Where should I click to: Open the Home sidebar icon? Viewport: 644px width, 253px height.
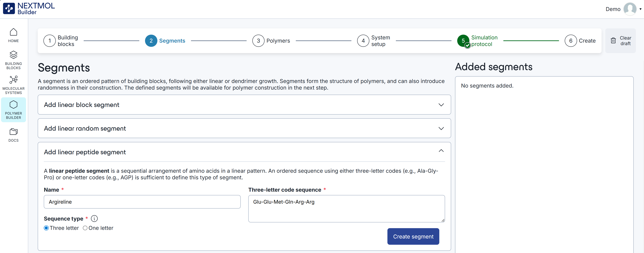point(14,32)
